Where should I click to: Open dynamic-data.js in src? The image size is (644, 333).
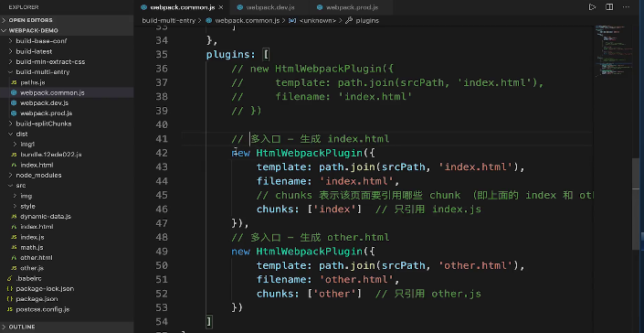[67, 216]
